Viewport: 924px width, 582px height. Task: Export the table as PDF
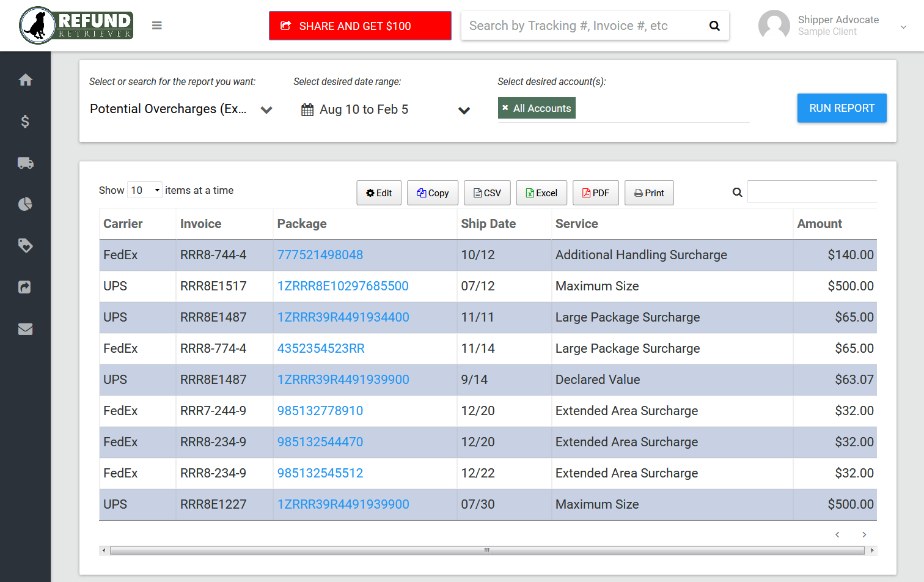point(596,193)
